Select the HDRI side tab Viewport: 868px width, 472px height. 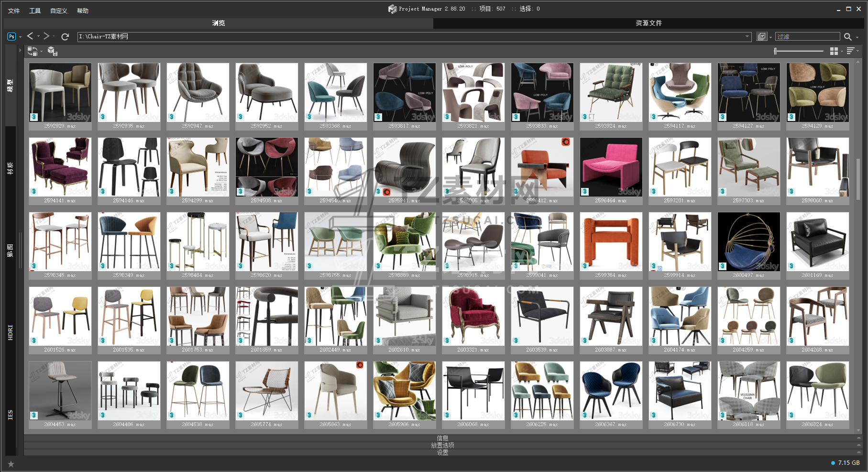pos(11,332)
